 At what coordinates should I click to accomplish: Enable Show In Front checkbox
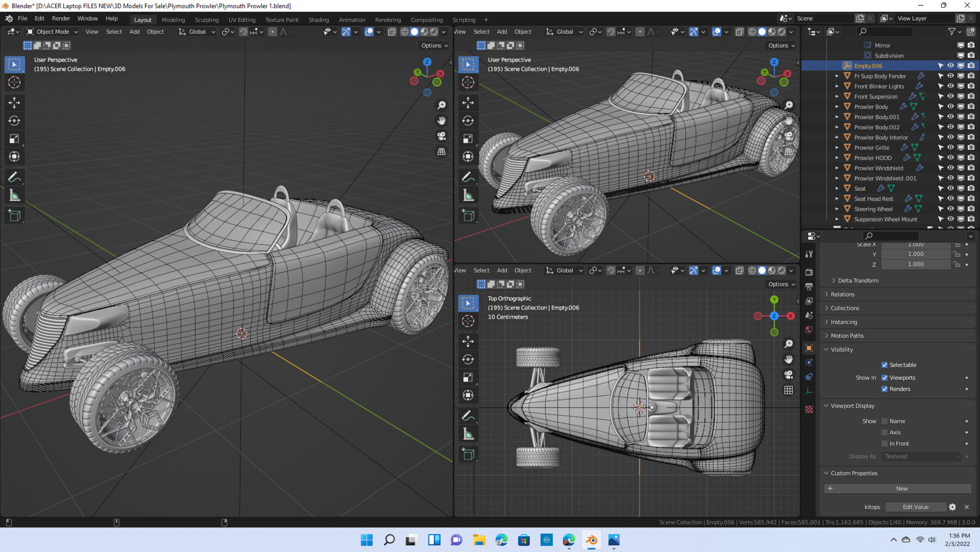[x=885, y=444]
